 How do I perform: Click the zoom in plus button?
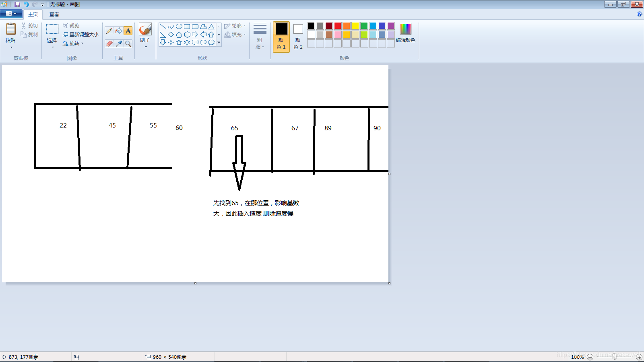[x=639, y=357]
